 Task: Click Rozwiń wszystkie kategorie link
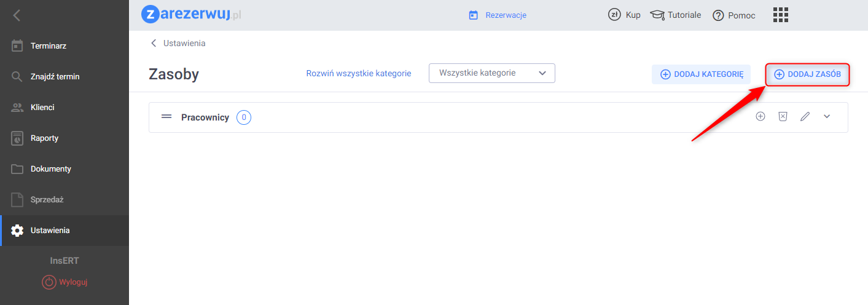pos(359,73)
